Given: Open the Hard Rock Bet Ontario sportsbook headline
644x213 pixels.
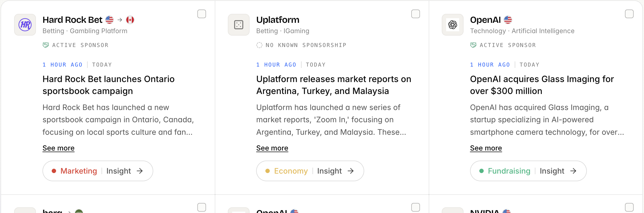Looking at the screenshot, I should point(109,85).
